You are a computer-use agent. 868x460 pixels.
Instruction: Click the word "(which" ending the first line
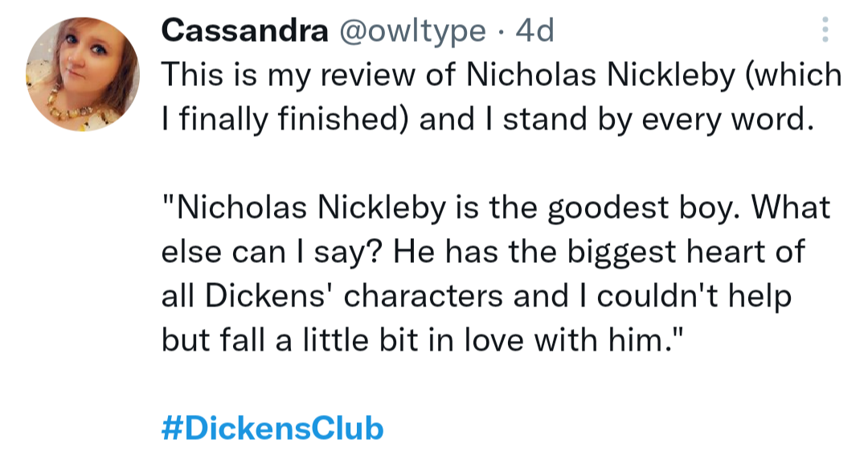click(x=793, y=75)
